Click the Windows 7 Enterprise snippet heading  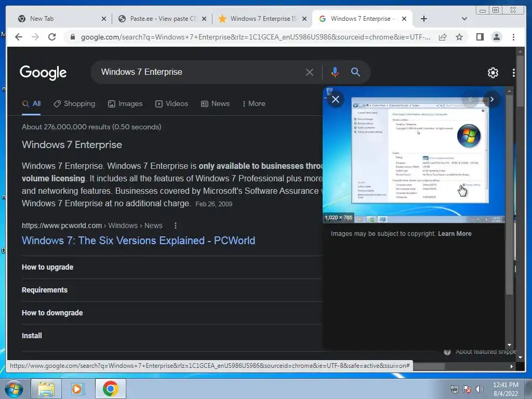pyautogui.click(x=72, y=145)
